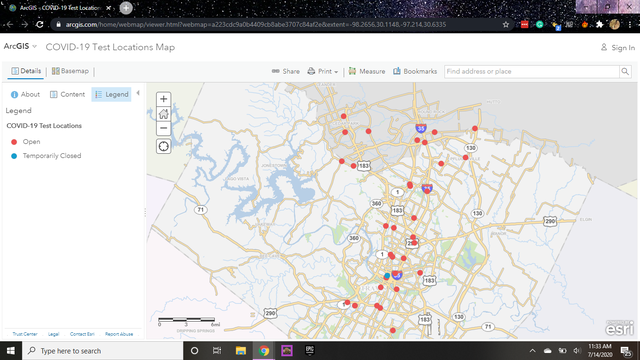Zoom out on the map
Viewport: 640px width, 360px height.
tap(164, 128)
